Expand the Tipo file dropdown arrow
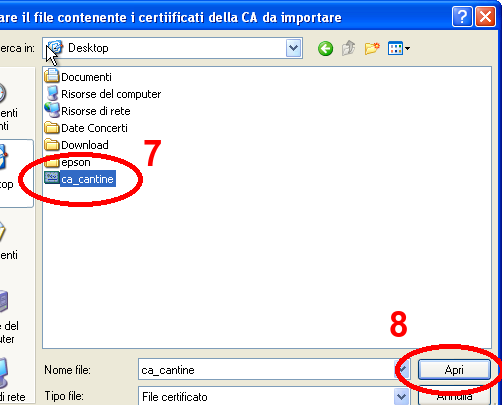This screenshot has height=405, width=502. click(401, 396)
